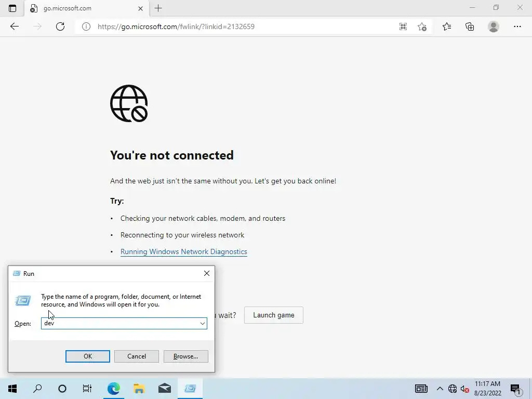Launch the offline game
Viewport: 532px width, 399px height.
273,315
